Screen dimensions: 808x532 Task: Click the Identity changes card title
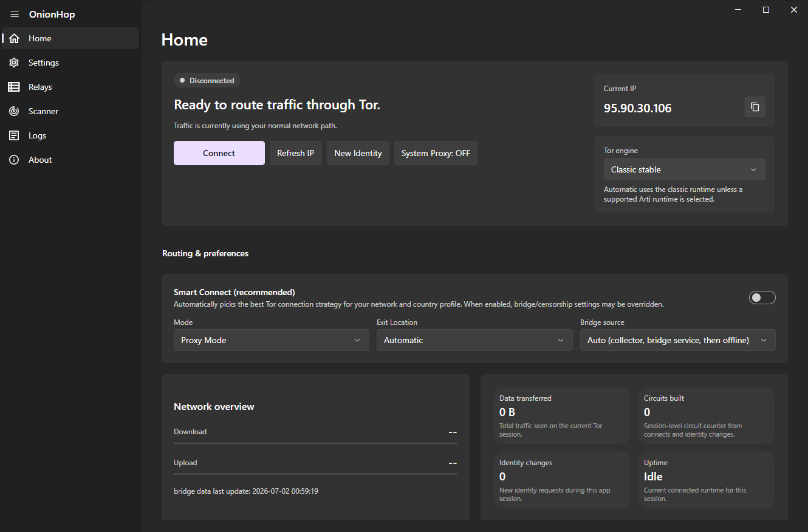(526, 463)
